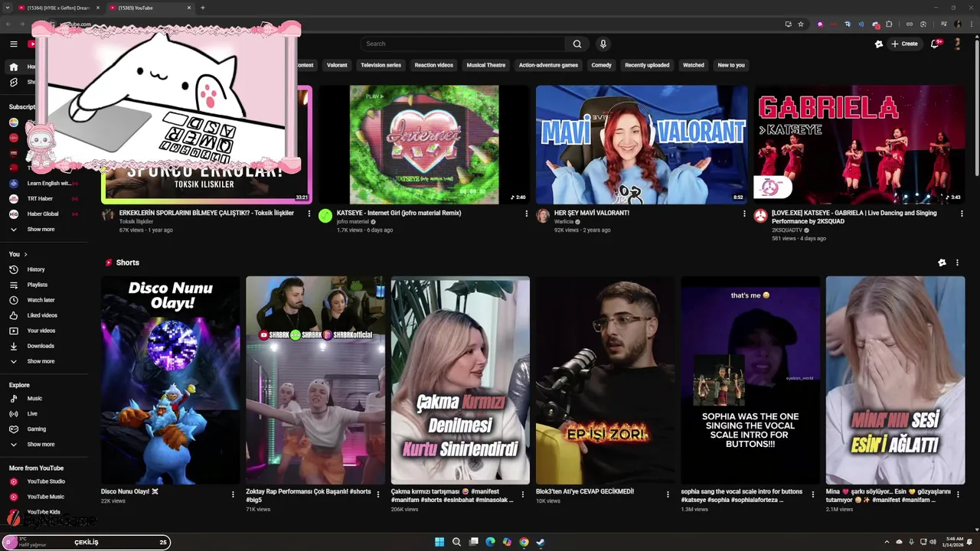Viewport: 980px width, 551px height.
Task: Click the Create button
Action: [x=904, y=44]
